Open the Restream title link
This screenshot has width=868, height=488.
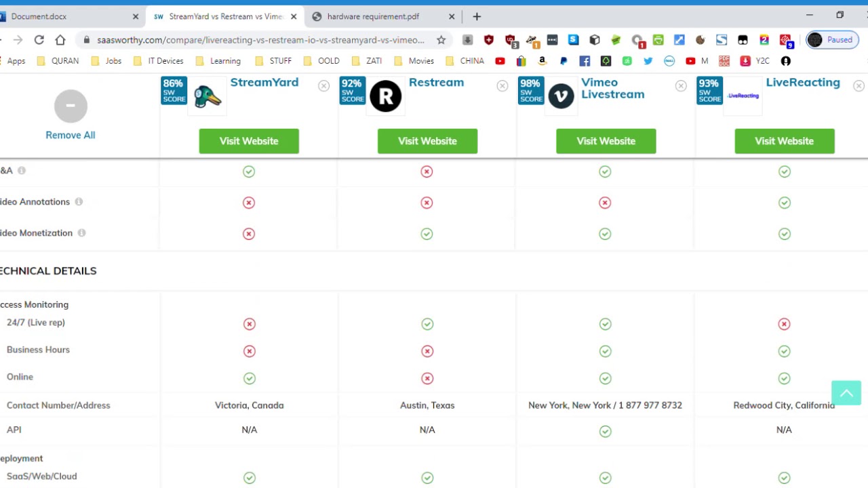point(436,83)
